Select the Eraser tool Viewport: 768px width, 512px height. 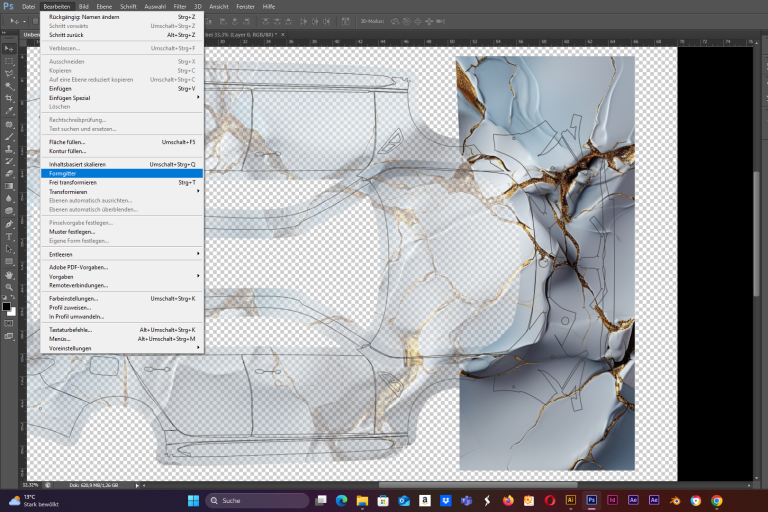[9, 173]
